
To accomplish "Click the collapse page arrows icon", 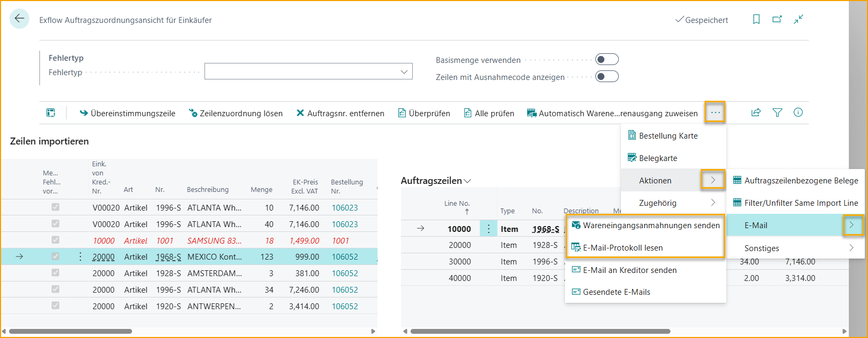I will pyautogui.click(x=798, y=19).
